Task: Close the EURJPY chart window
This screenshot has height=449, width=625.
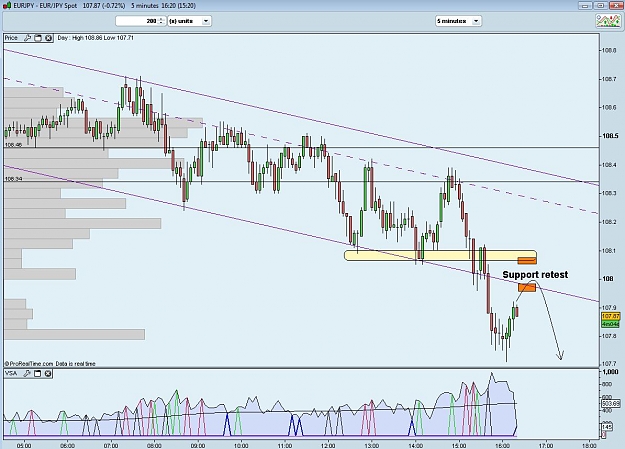Action: click(615, 6)
